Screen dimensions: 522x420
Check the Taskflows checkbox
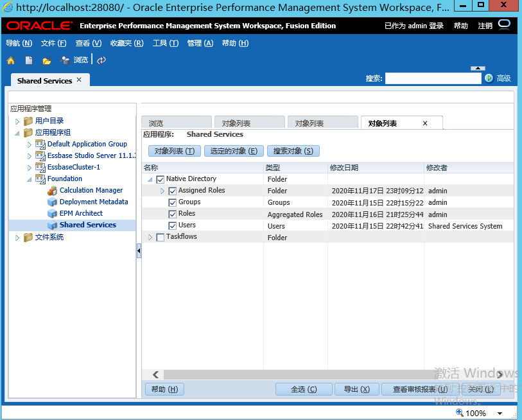coord(160,238)
